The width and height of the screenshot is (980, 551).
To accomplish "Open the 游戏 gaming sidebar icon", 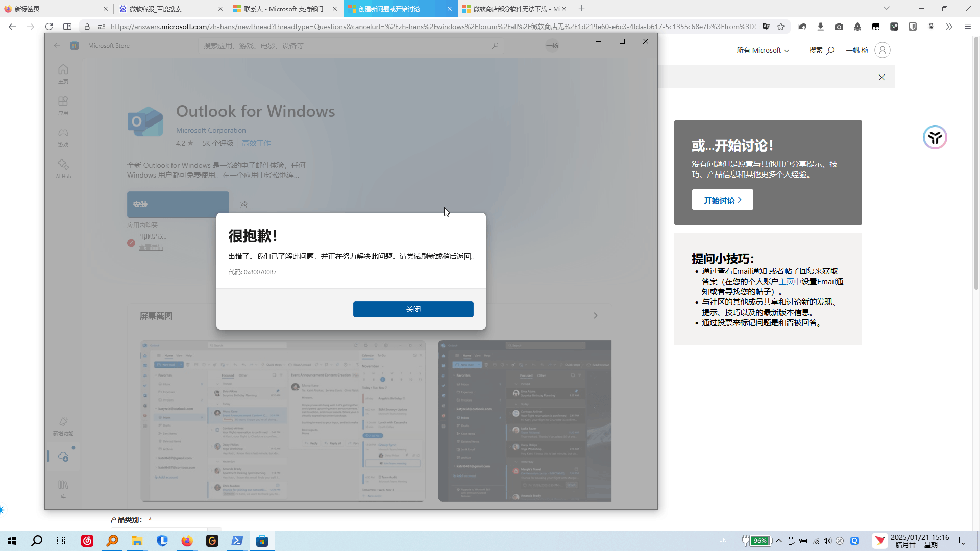I will (63, 137).
